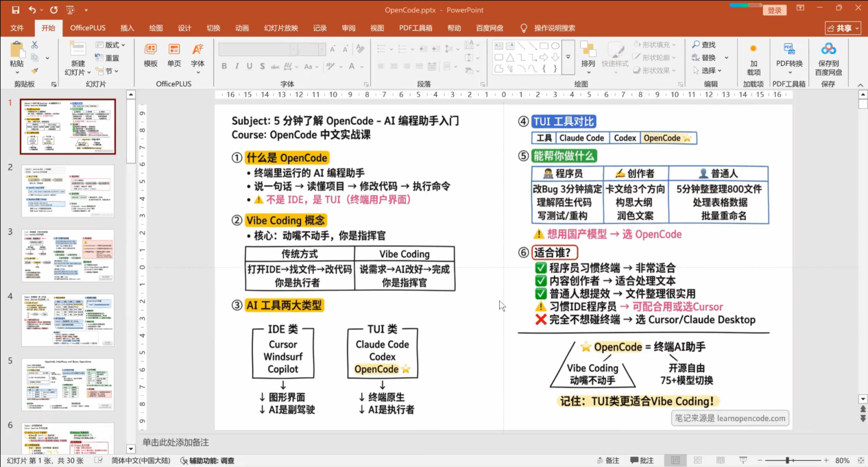Click the 共享 Share button
Viewport: 868px width, 467px height.
(x=843, y=28)
